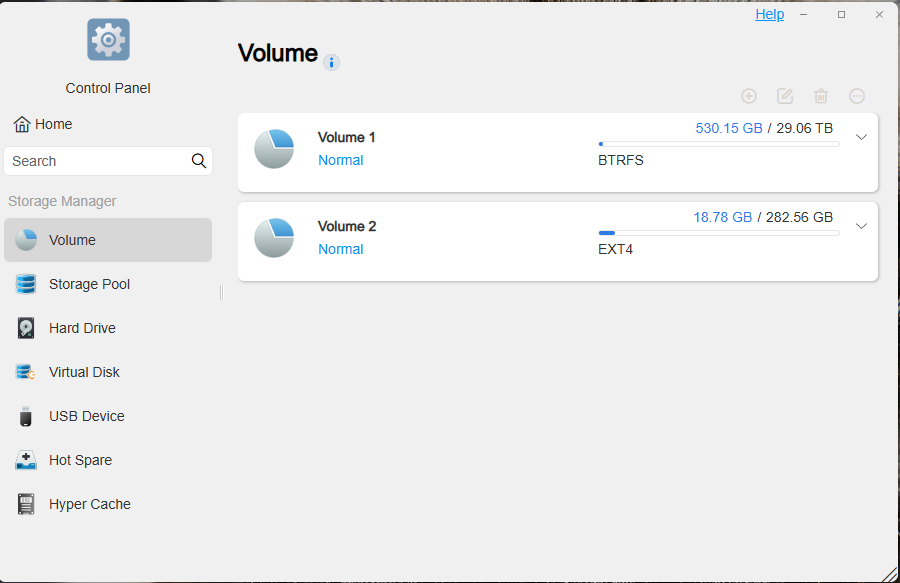The height and width of the screenshot is (583, 900).
Task: Click the Control Panel title text
Action: 108,88
